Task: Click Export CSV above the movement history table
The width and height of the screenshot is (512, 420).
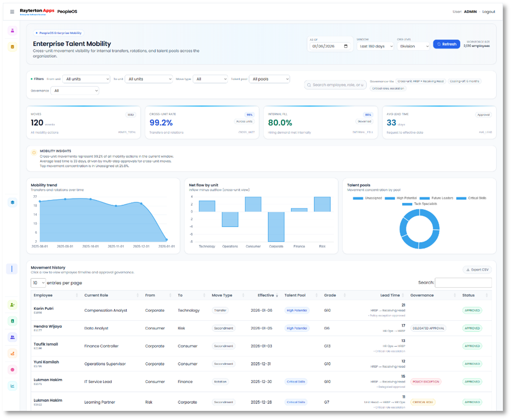Action: (477, 269)
